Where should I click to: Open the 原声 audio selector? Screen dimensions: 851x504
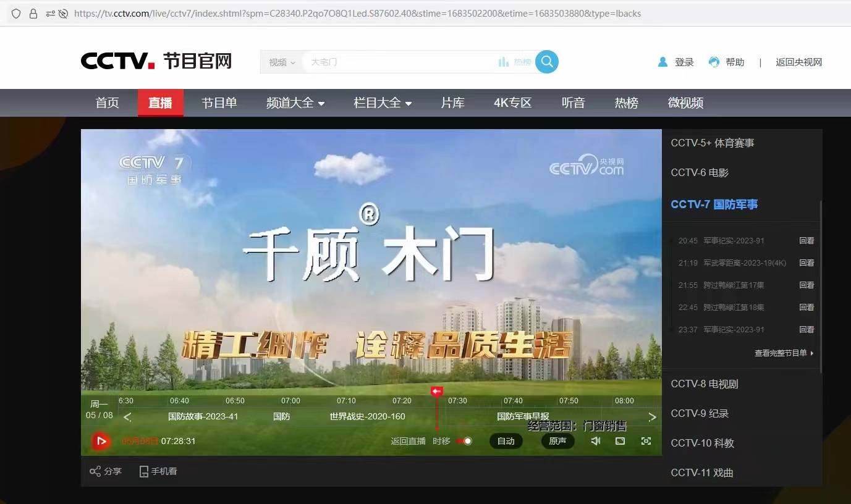557,441
